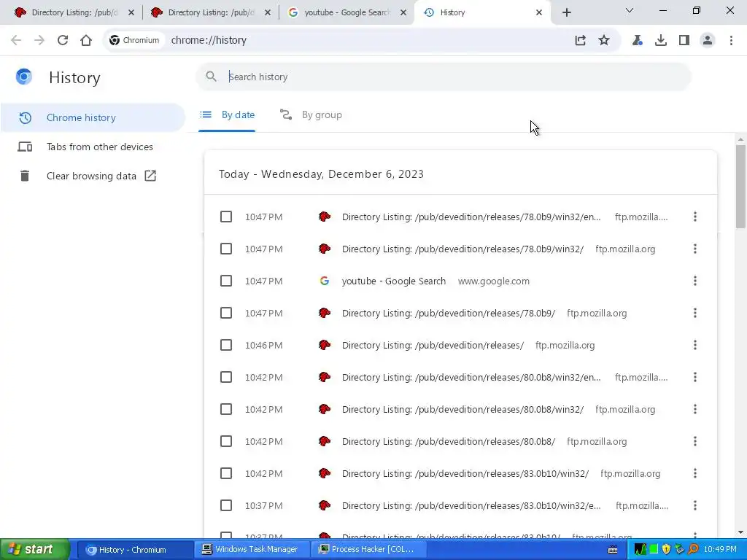Open actions menu for releases/83.0b10/win32/ entry
This screenshot has width=747, height=560.
coord(695,473)
